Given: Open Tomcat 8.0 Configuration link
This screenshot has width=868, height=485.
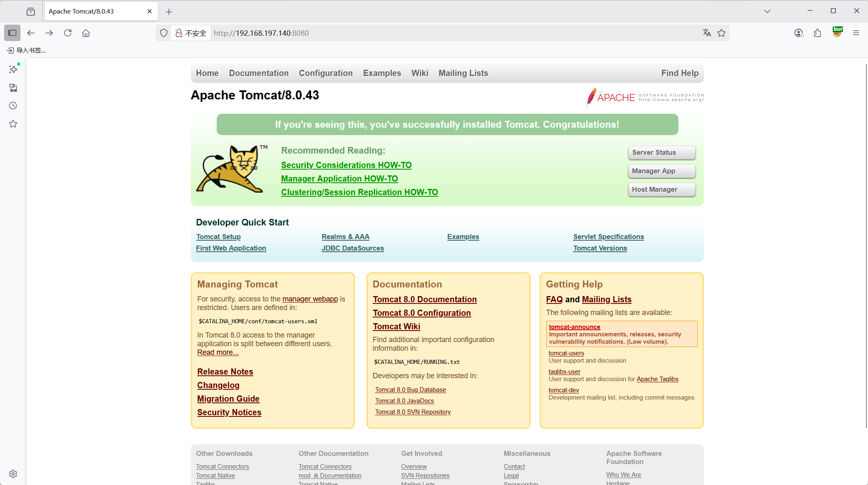Looking at the screenshot, I should pyautogui.click(x=421, y=313).
